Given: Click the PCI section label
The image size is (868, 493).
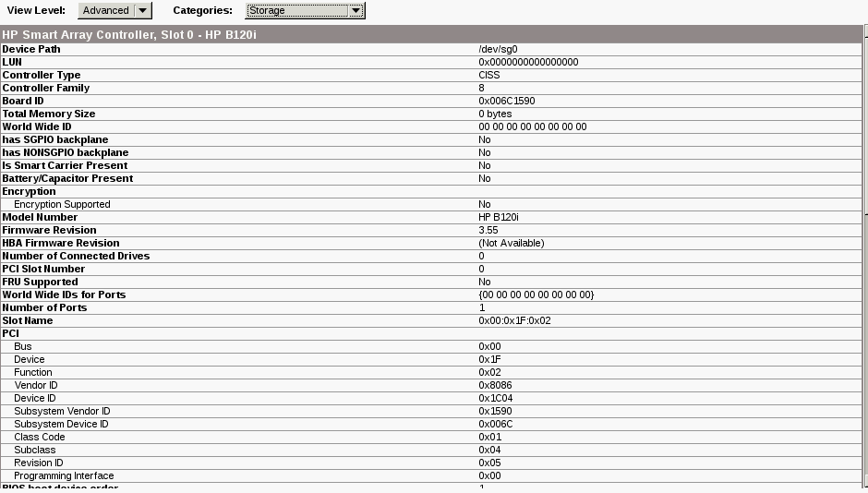Looking at the screenshot, I should (10, 333).
